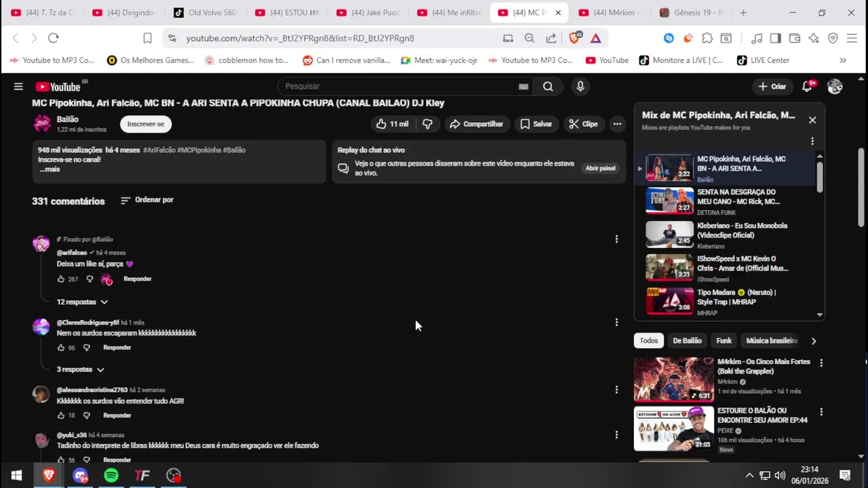868x488 pixels.
Task: Open volume control in system tray
Action: click(x=780, y=475)
